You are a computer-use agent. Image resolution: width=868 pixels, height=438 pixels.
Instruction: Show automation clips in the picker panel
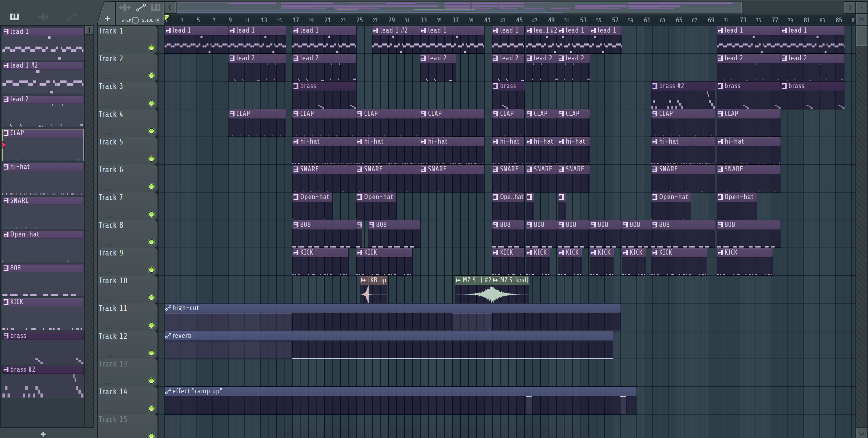(72, 17)
